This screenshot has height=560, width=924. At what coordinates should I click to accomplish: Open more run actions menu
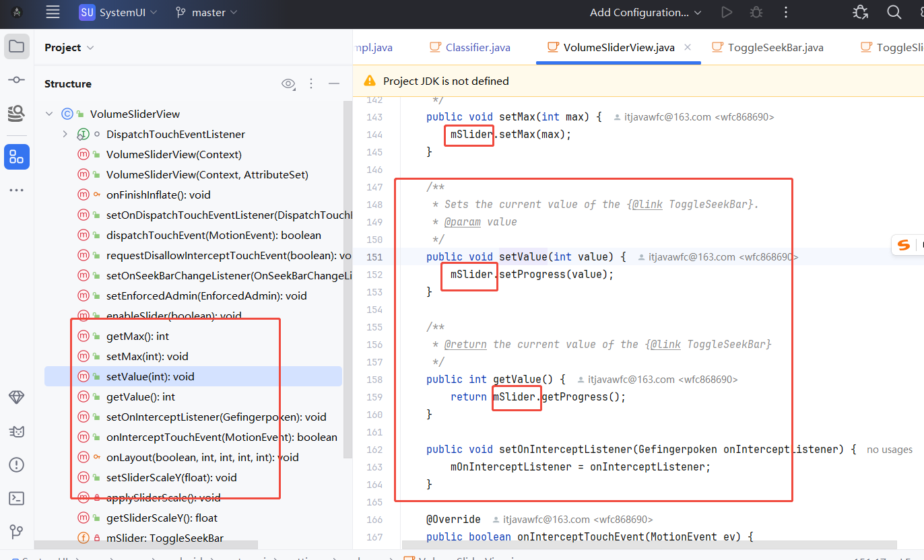pyautogui.click(x=785, y=12)
